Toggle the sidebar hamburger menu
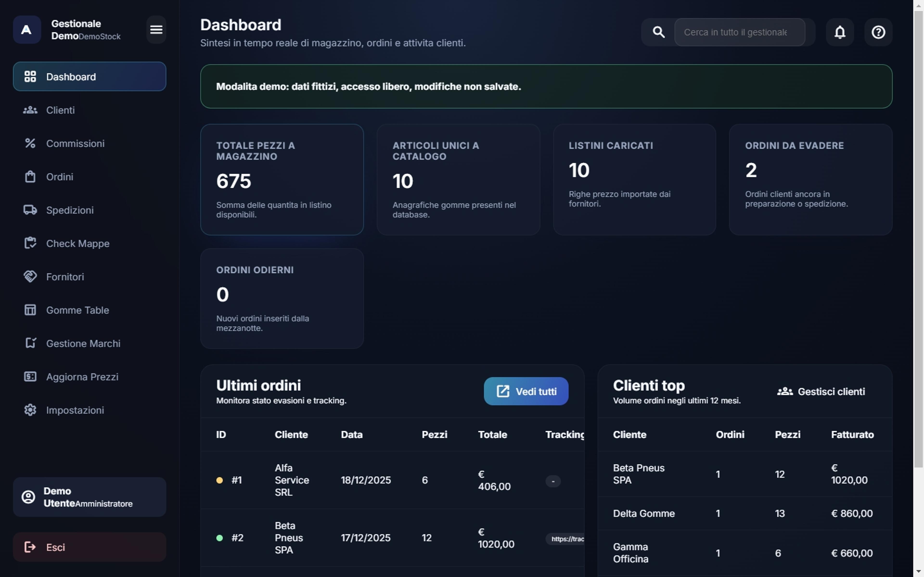This screenshot has height=577, width=924. pyautogui.click(x=156, y=29)
